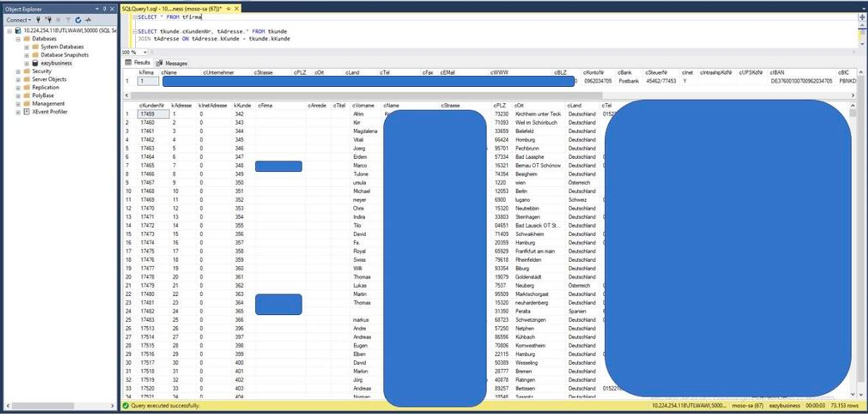Expand the Server Objects node

[x=18, y=80]
